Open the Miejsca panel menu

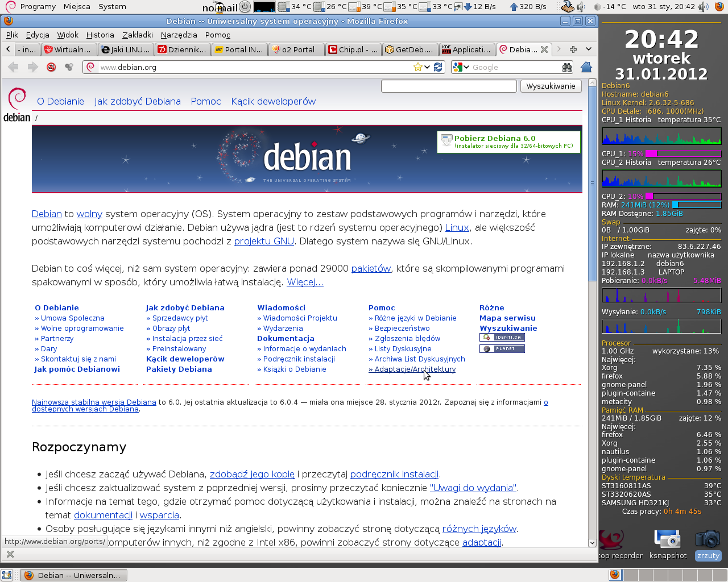pyautogui.click(x=77, y=7)
